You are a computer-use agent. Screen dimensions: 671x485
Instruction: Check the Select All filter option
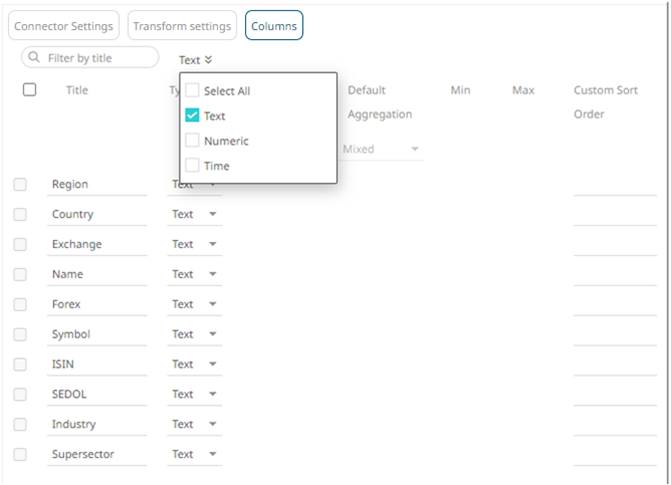click(x=193, y=91)
